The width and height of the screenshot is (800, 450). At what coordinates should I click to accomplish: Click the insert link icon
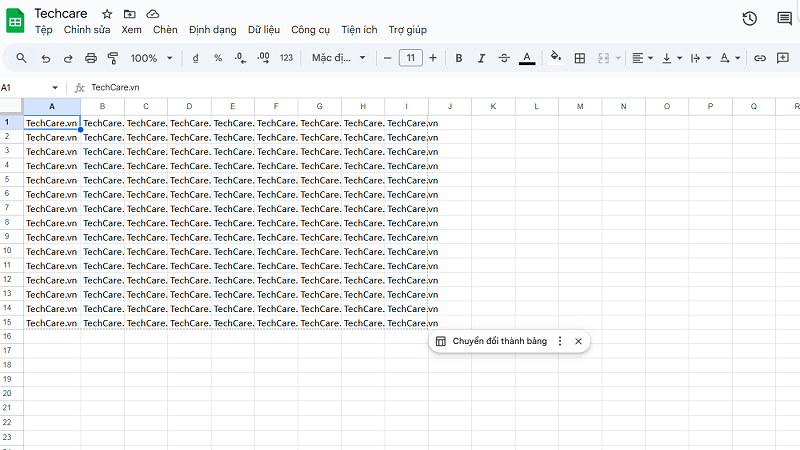coord(760,58)
